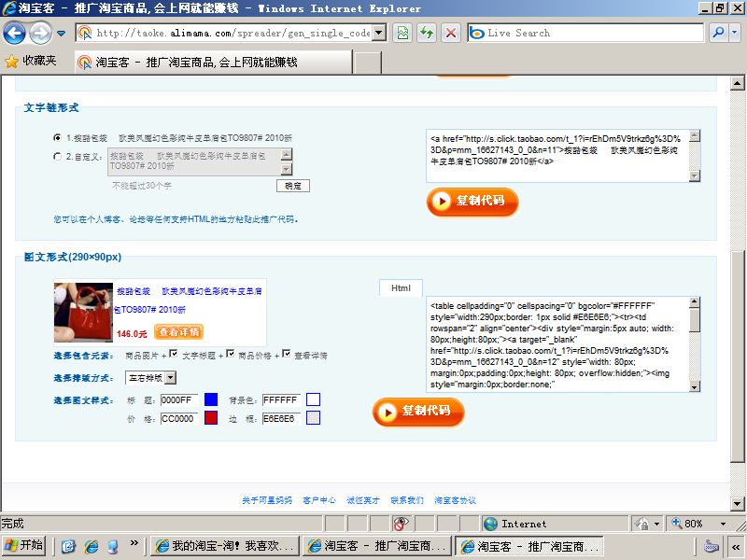
Task: Open 关于阿里妈妈 footer link
Action: (x=267, y=500)
